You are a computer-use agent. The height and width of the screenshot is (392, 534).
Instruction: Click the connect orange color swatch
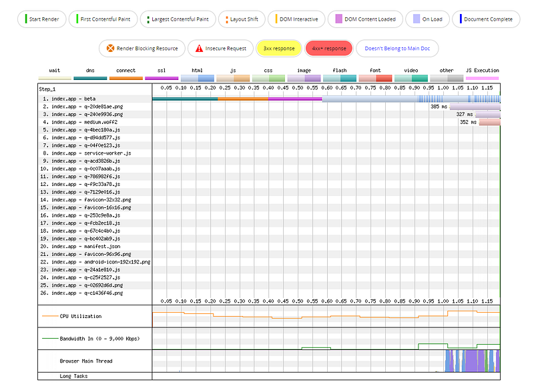tap(126, 78)
